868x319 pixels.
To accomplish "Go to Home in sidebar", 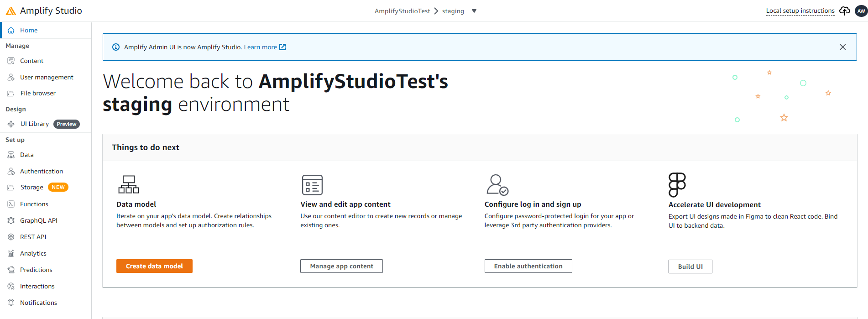I will point(29,30).
